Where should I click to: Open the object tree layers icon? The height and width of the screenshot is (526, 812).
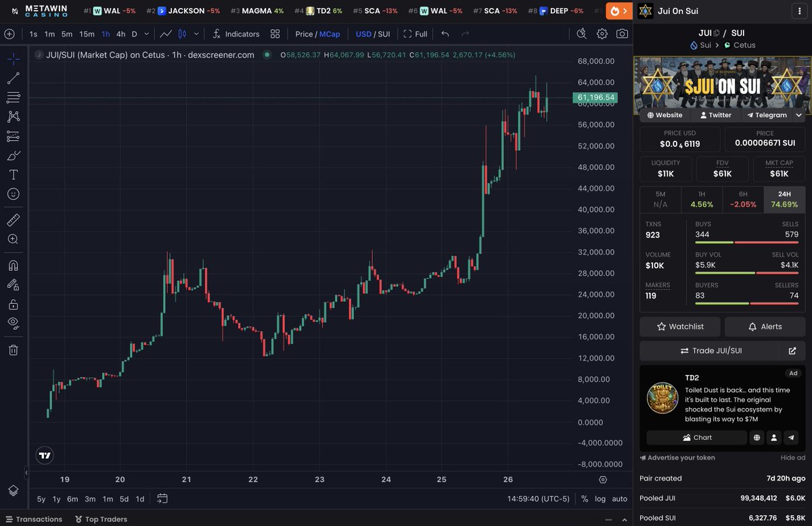pos(13,491)
